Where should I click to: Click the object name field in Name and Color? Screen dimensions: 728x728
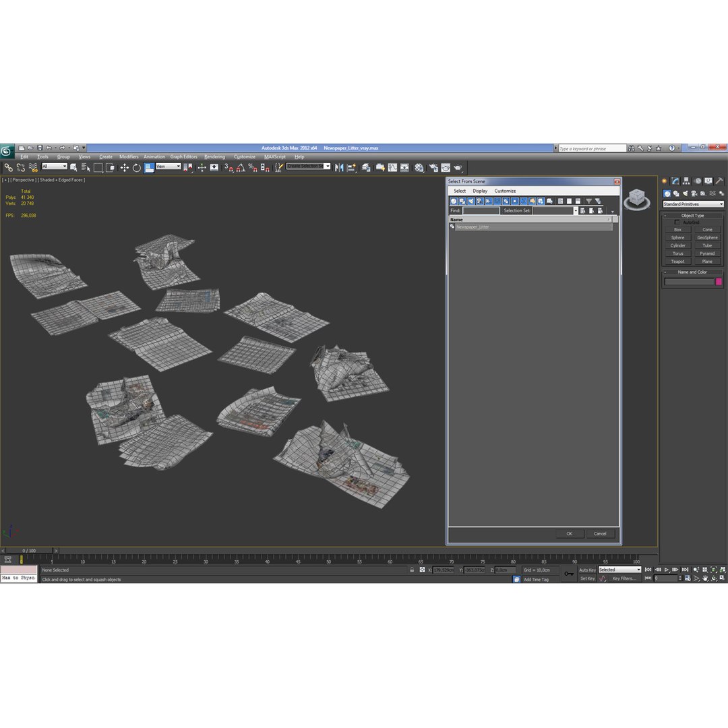tap(689, 282)
